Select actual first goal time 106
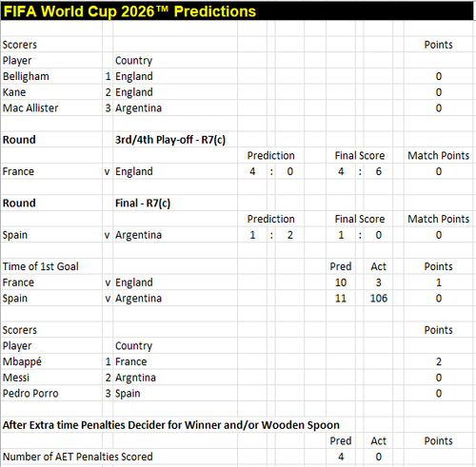This screenshot has height=467, width=476. tap(379, 299)
